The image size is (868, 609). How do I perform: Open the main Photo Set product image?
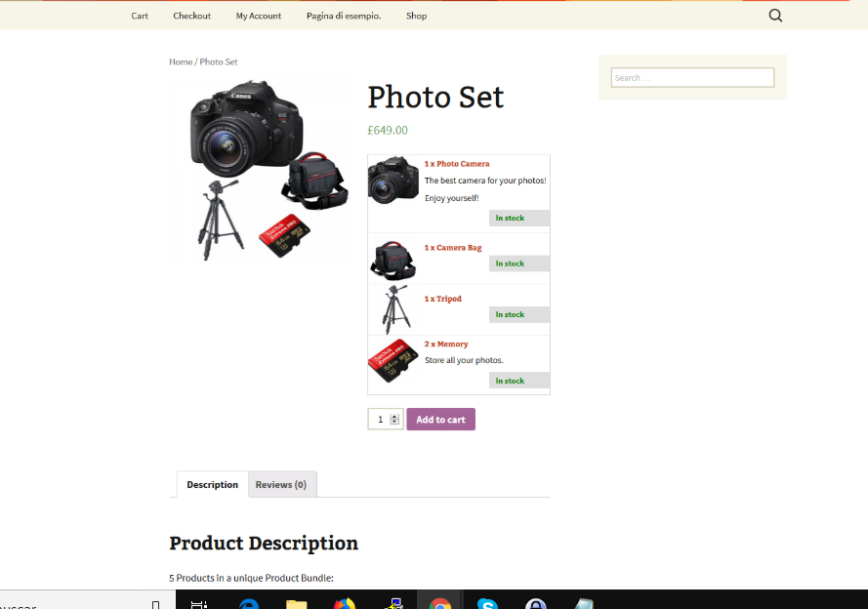(262, 171)
